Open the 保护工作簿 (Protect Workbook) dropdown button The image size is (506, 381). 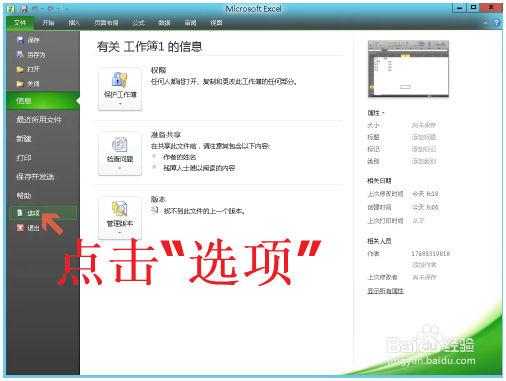[x=120, y=89]
